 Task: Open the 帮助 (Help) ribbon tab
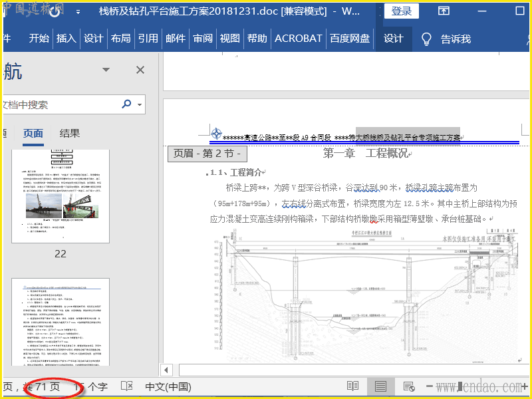(x=257, y=39)
